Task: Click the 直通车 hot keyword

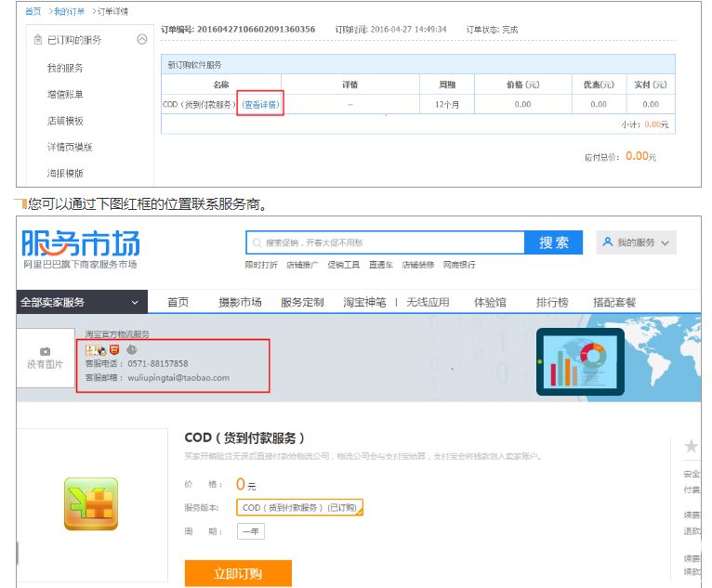Action: pyautogui.click(x=381, y=265)
